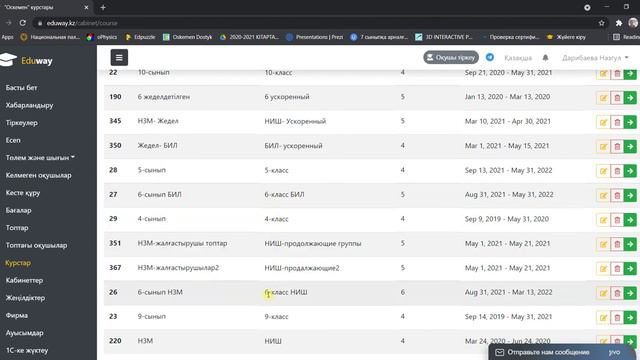
Task: Click date 'Aug 31, 2021 - May 31, 2022'
Action: click(x=509, y=195)
